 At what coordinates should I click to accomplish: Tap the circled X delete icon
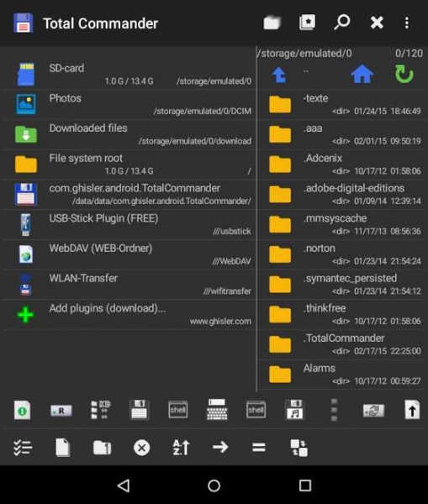tap(141, 448)
